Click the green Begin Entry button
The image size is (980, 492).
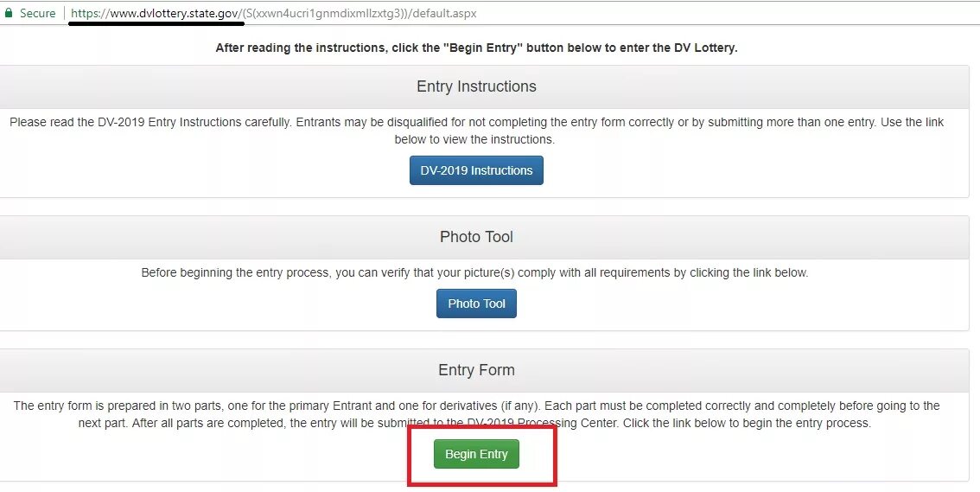476,454
